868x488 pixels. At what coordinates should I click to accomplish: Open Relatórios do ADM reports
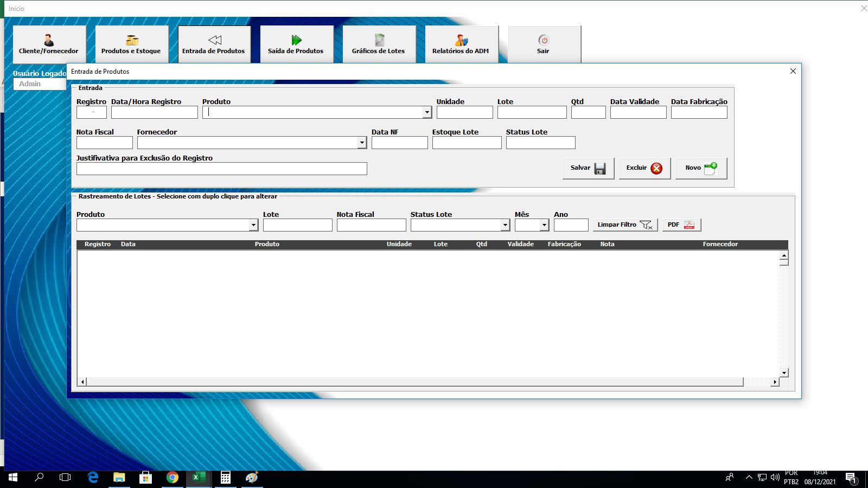pyautogui.click(x=461, y=44)
